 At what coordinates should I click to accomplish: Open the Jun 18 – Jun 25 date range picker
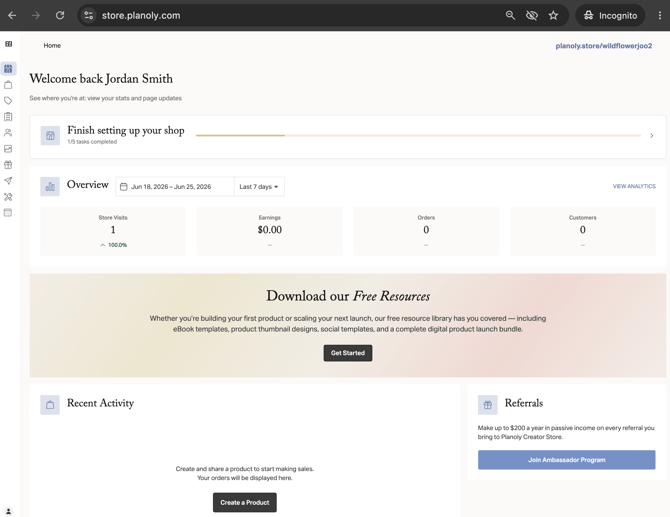[175, 187]
